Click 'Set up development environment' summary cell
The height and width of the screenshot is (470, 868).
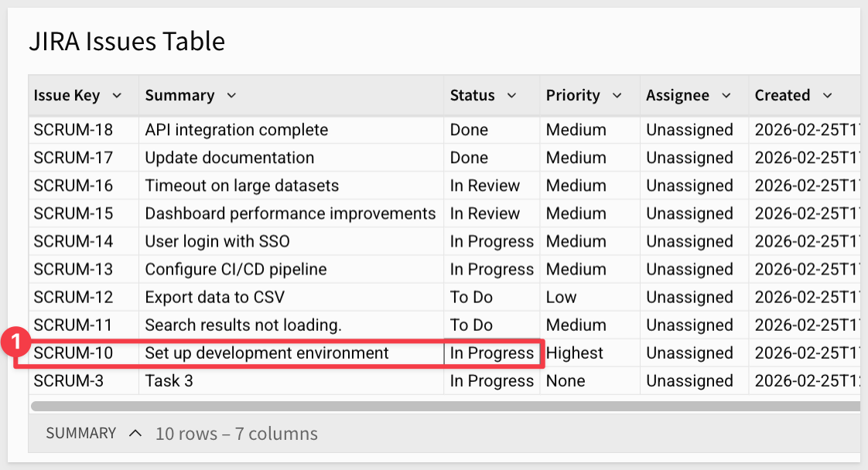click(267, 353)
